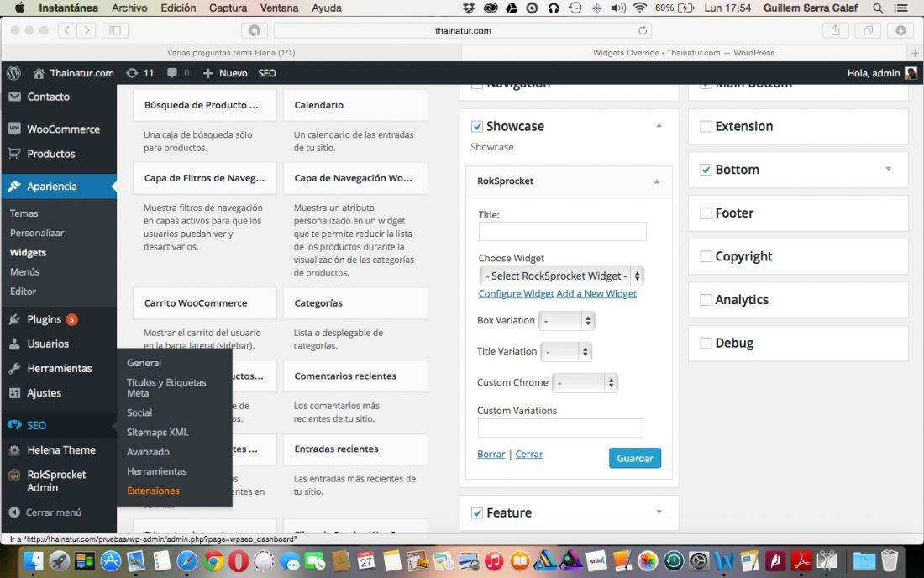This screenshot has height=578, width=924.
Task: Open the Archivo menu
Action: (129, 8)
